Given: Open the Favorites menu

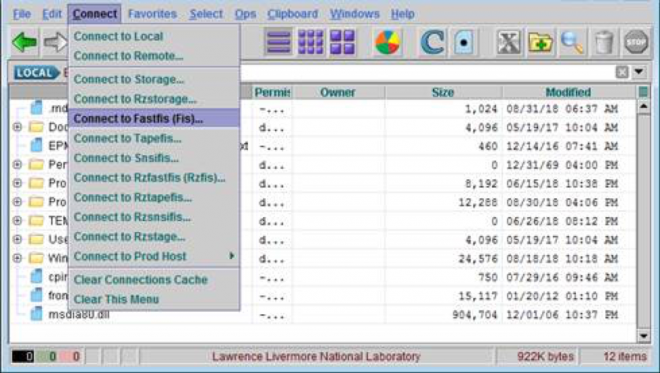Looking at the screenshot, I should [152, 14].
